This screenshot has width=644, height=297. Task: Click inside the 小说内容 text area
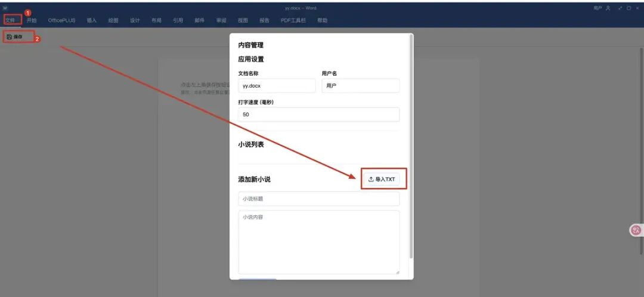pos(318,242)
